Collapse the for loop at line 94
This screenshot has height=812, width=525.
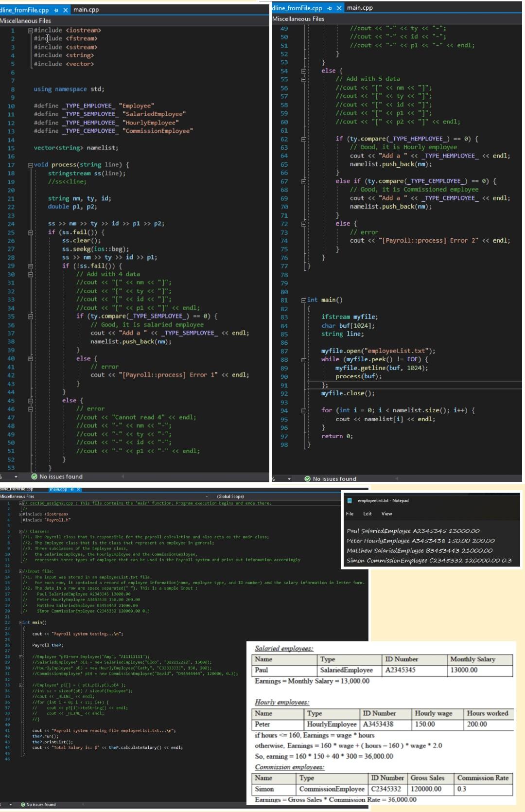coord(304,410)
